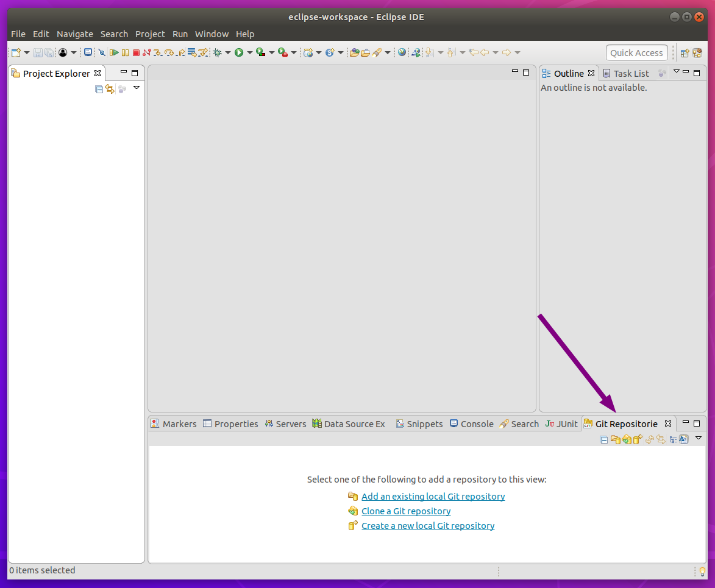This screenshot has height=588, width=715.
Task: Click the External Tools run icon
Action: (x=283, y=52)
